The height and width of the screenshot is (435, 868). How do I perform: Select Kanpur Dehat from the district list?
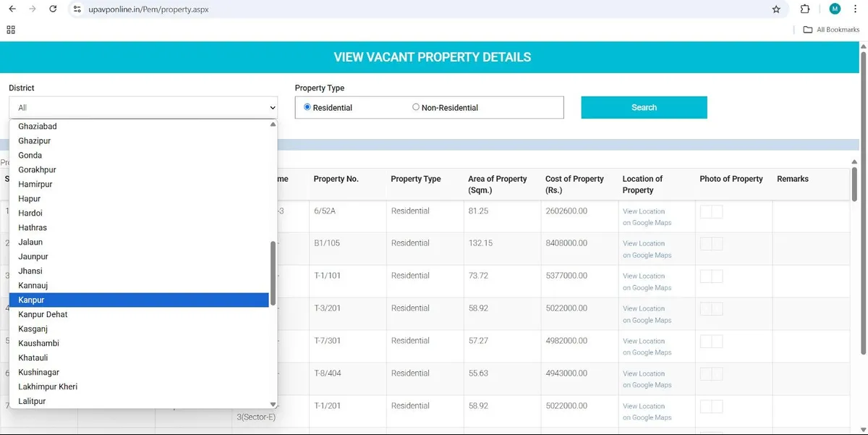(x=43, y=314)
